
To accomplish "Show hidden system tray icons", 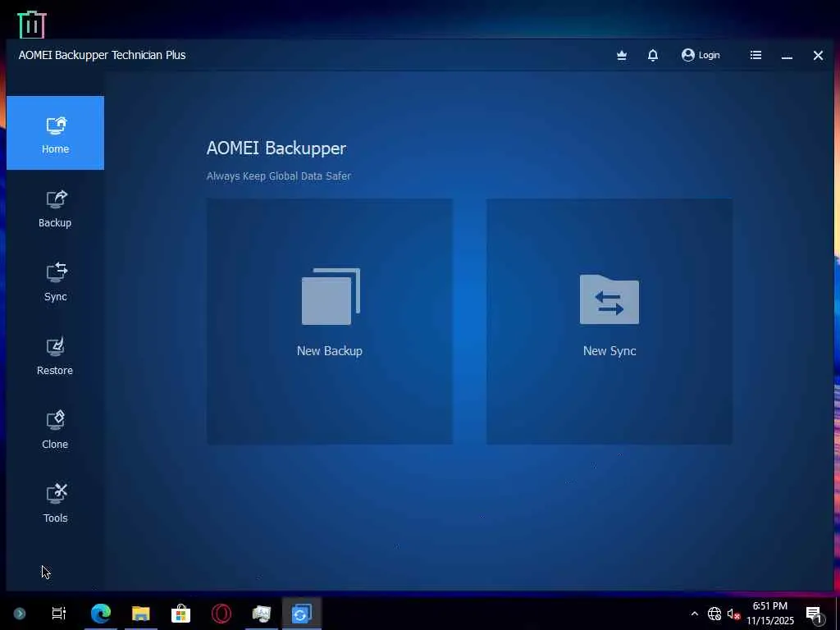I will (694, 614).
